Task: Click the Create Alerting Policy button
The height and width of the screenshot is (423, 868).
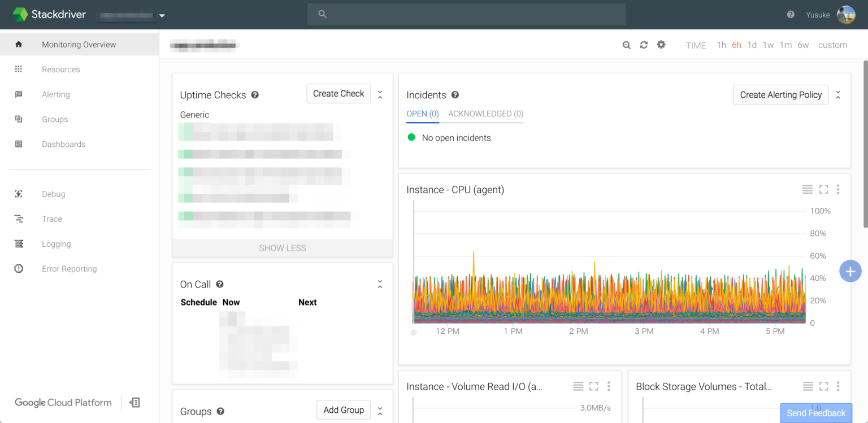Action: (x=780, y=94)
